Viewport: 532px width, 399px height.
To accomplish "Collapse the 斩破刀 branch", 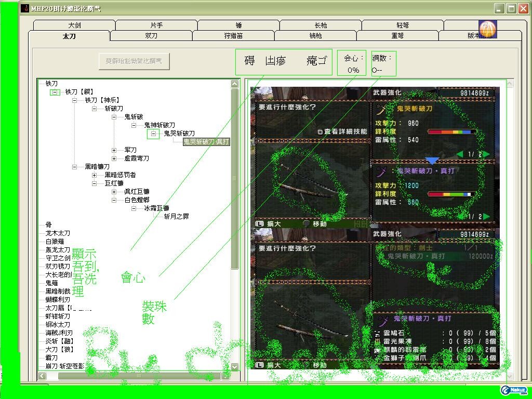I will click(x=95, y=109).
